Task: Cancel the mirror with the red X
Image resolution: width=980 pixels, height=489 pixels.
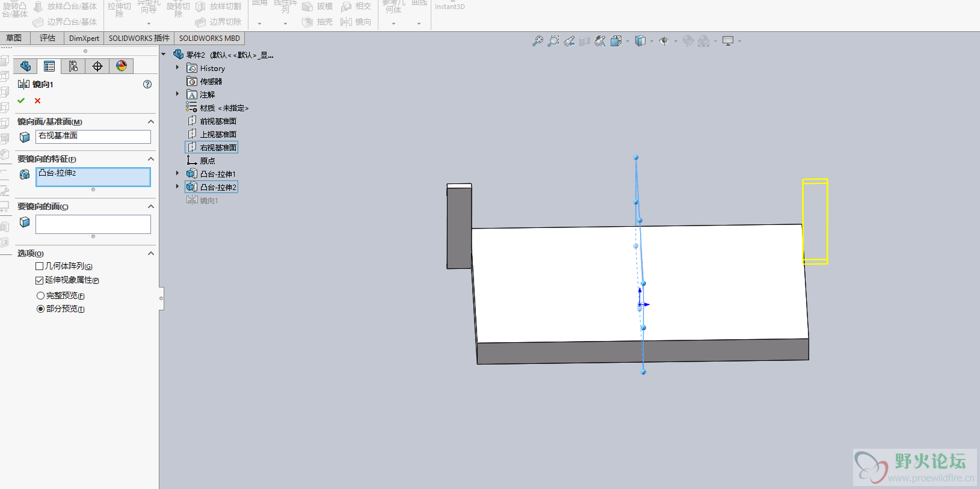Action: 38,101
